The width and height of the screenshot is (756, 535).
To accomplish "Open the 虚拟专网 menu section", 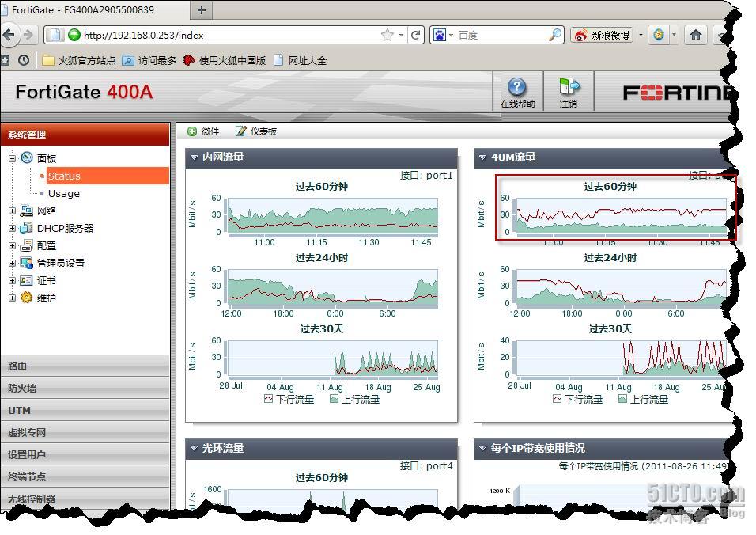I will pyautogui.click(x=85, y=433).
